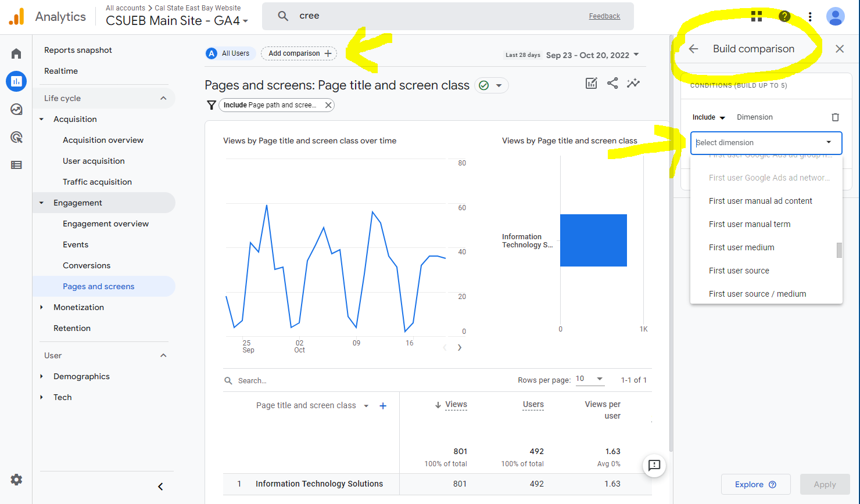Screen dimensions: 860x504
Task: Collapse the Engagement group
Action: click(x=41, y=203)
